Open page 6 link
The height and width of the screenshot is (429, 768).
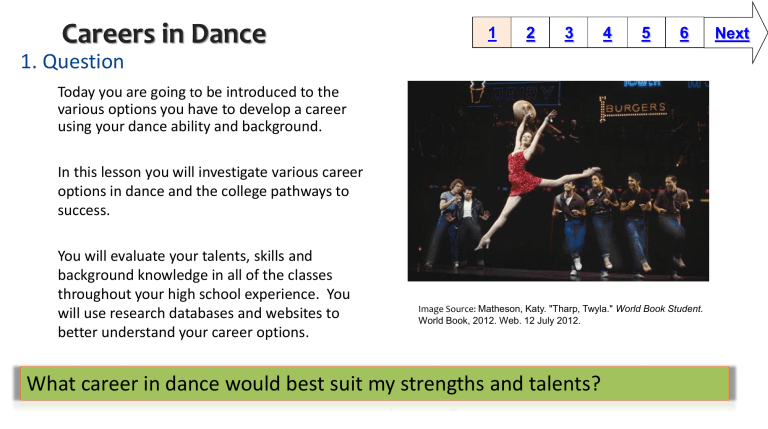684,33
